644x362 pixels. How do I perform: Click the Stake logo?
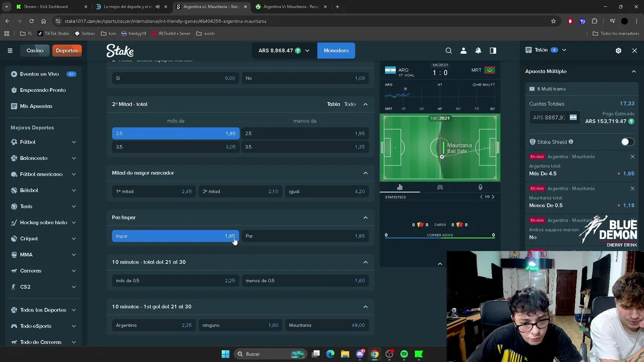pyautogui.click(x=120, y=50)
